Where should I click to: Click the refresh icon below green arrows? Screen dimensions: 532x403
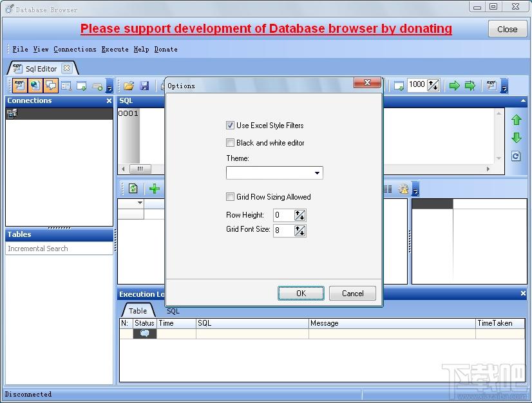[516, 156]
